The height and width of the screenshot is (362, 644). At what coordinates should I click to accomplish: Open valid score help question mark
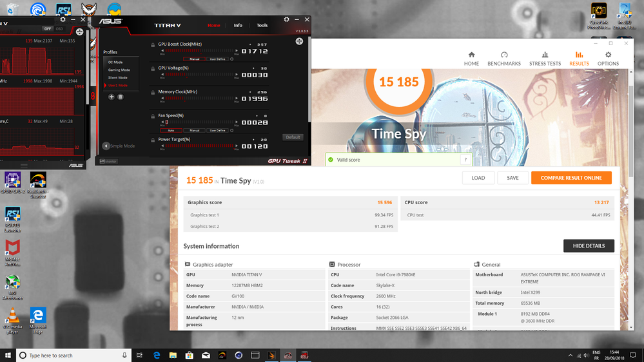pyautogui.click(x=465, y=160)
